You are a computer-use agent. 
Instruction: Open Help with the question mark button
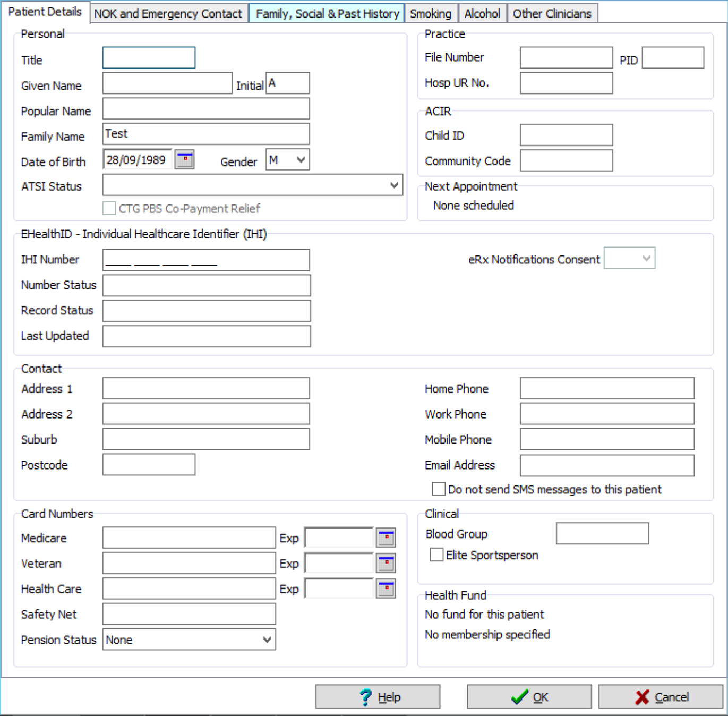click(378, 696)
